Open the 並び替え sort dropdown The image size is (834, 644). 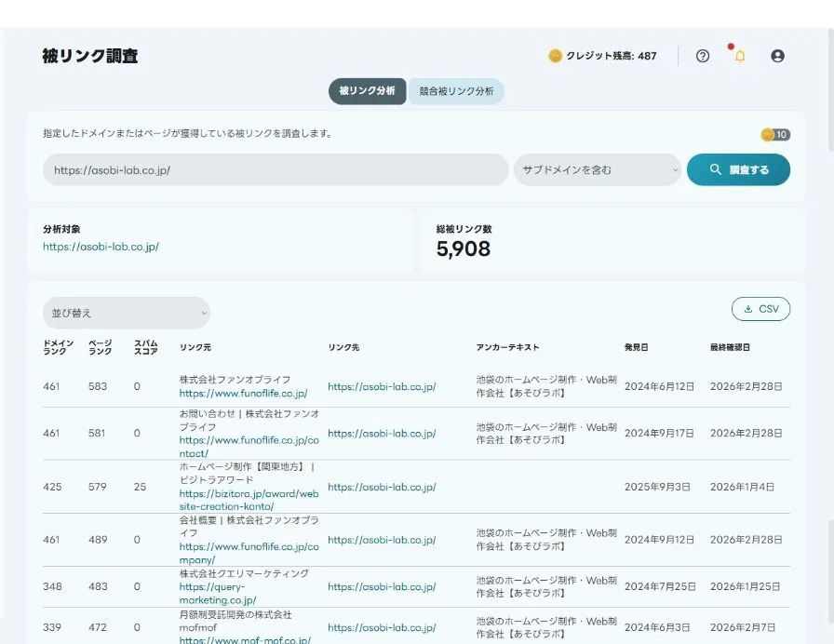(x=127, y=313)
